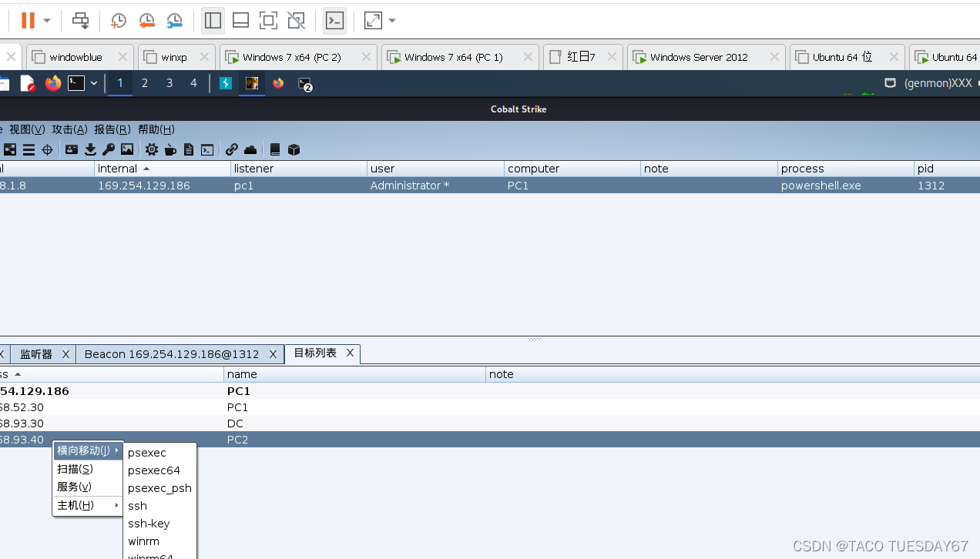
Task: Open the help book icon
Action: coord(275,149)
